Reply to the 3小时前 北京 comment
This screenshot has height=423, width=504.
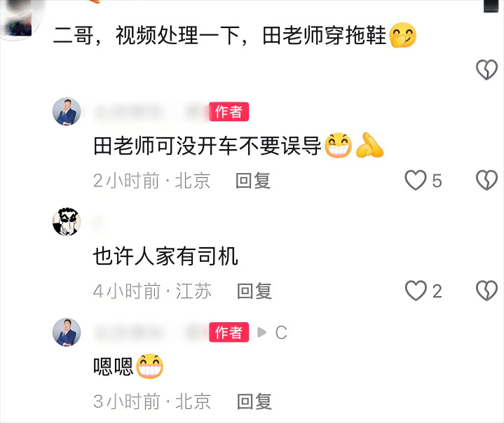[x=254, y=401]
